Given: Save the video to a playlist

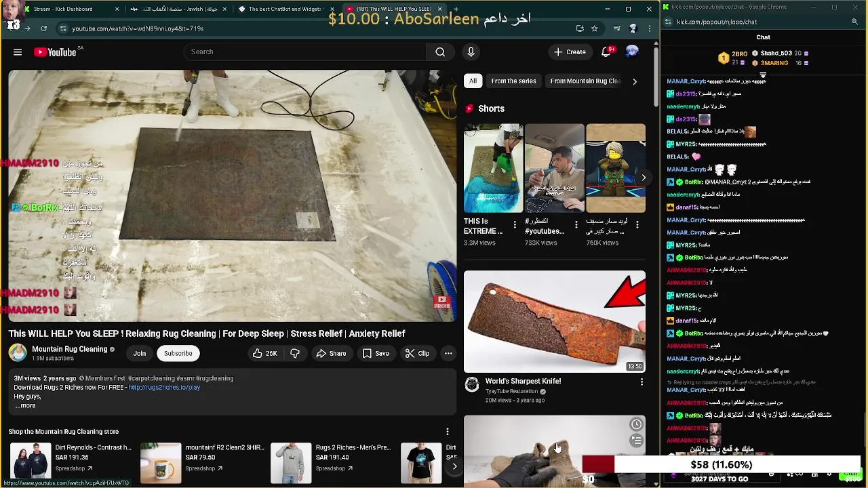Looking at the screenshot, I should click(x=376, y=353).
